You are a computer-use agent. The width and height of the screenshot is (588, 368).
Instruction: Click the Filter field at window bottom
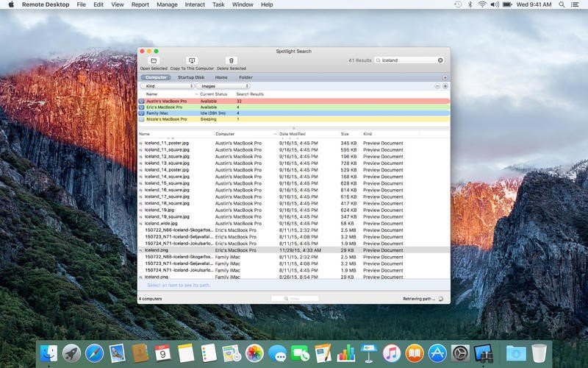(x=295, y=299)
